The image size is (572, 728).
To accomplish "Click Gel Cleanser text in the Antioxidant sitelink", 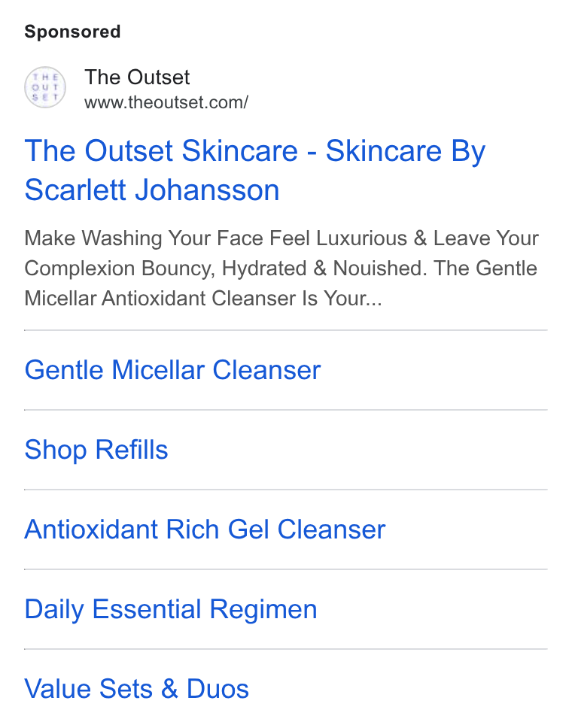I will [306, 529].
